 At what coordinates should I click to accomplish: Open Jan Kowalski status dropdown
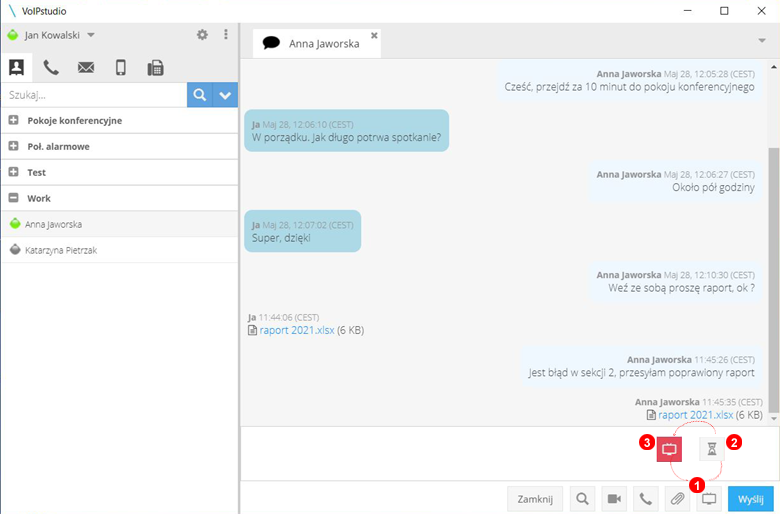click(x=91, y=35)
